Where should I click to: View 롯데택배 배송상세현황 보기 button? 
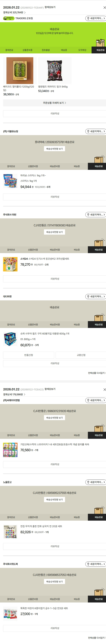pyautogui.click(x=54, y=149)
